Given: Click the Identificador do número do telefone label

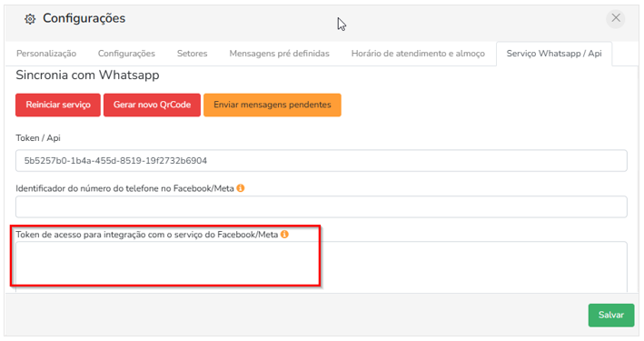Looking at the screenshot, I should pos(124,188).
